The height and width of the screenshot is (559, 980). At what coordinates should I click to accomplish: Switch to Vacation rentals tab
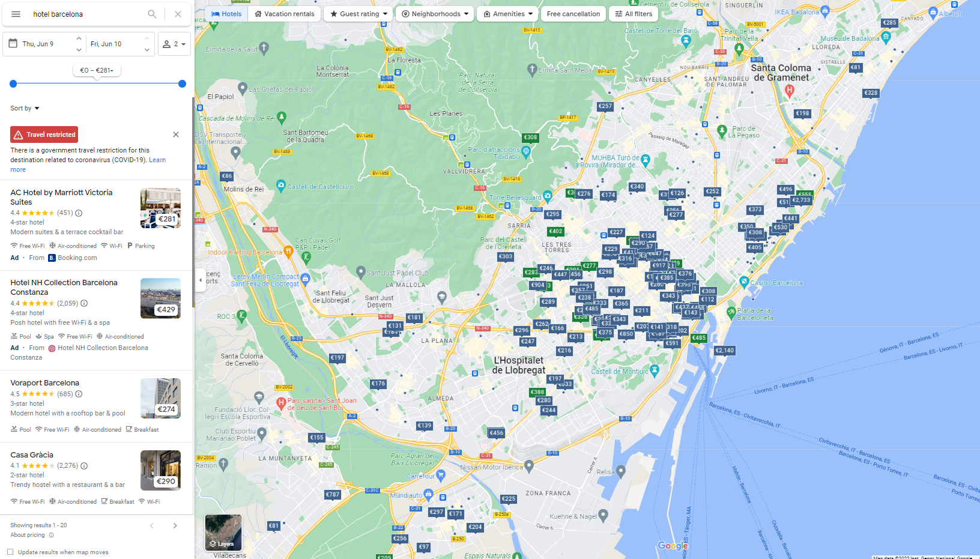(x=284, y=13)
